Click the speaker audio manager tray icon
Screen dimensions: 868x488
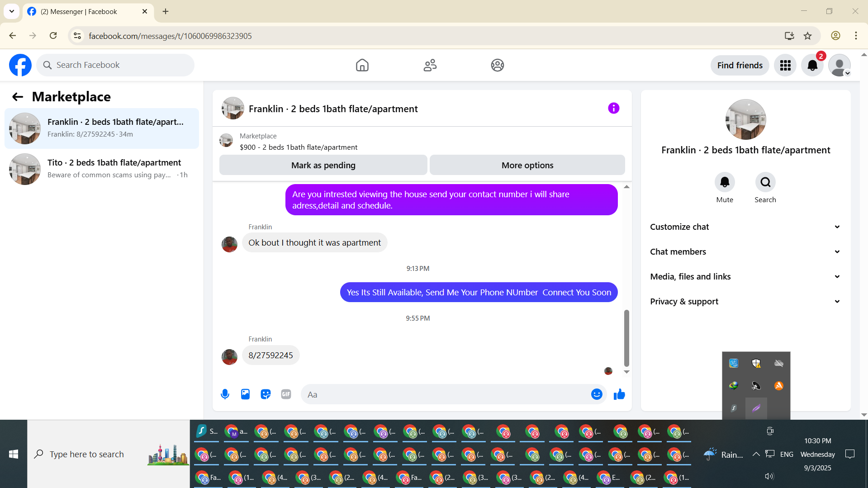[756, 386]
